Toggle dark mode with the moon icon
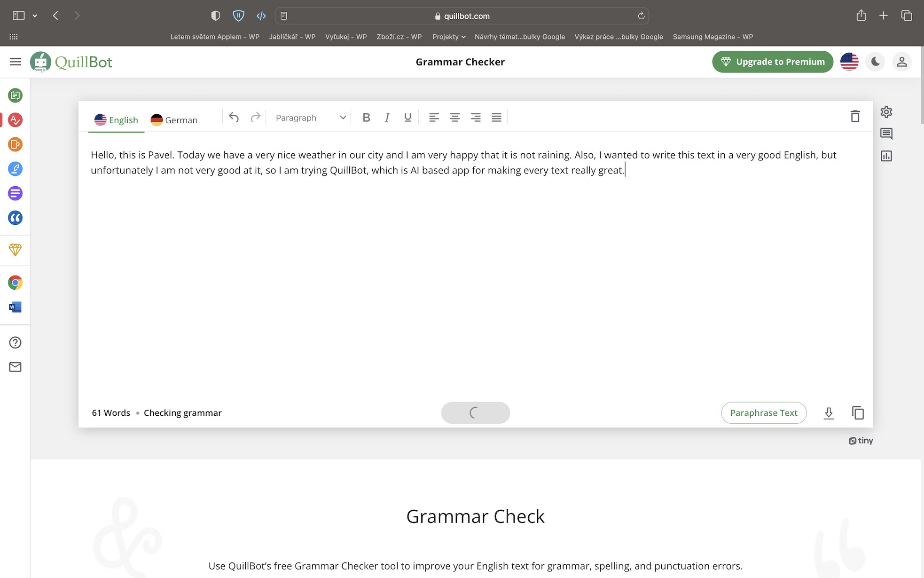The image size is (924, 578). [x=875, y=62]
